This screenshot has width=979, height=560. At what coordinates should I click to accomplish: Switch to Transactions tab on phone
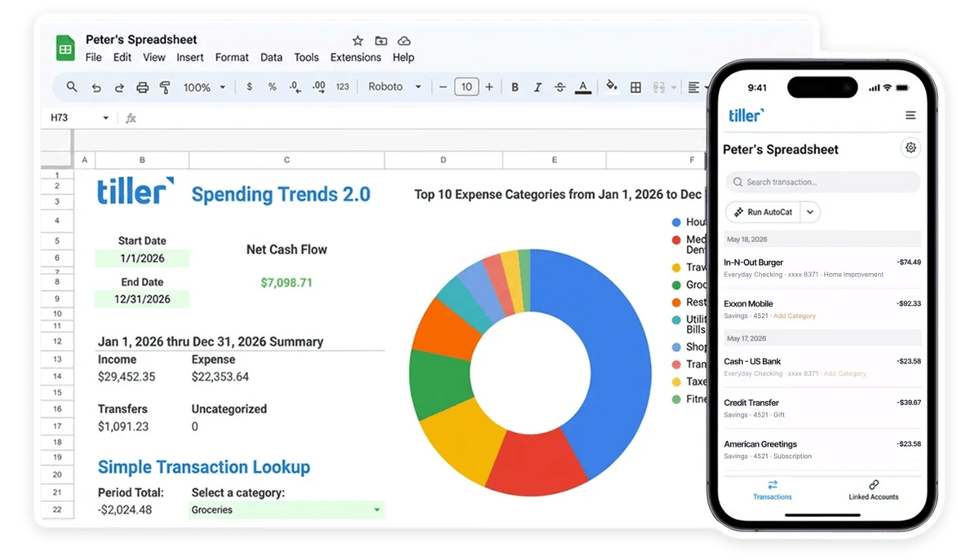[772, 490]
